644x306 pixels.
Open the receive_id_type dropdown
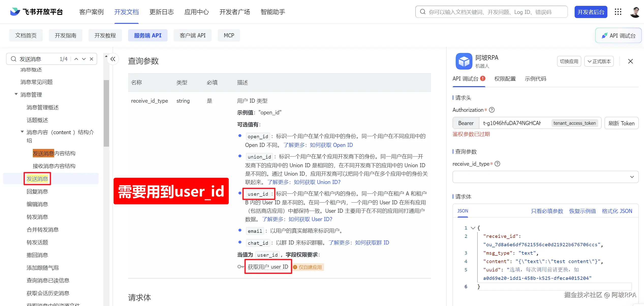click(x=545, y=177)
